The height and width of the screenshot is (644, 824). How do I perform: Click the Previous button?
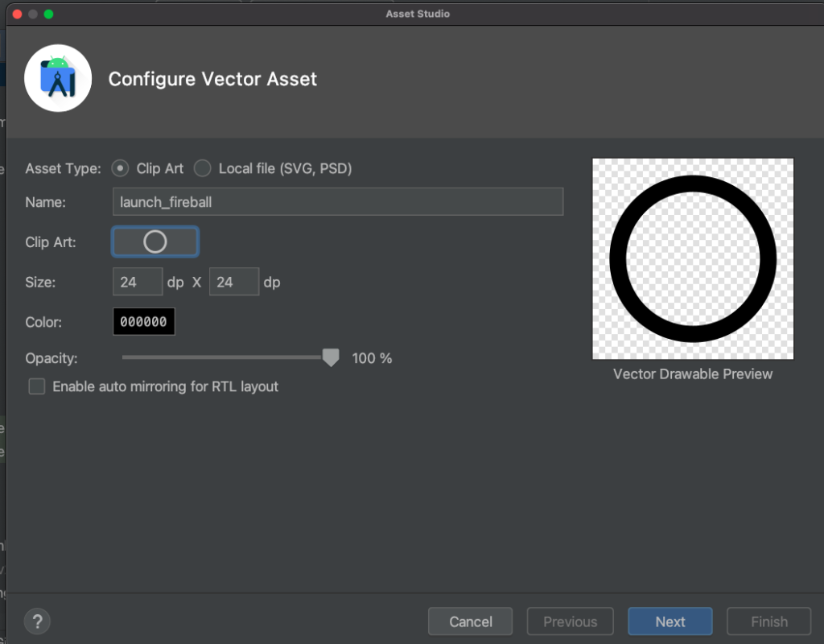[570, 621]
